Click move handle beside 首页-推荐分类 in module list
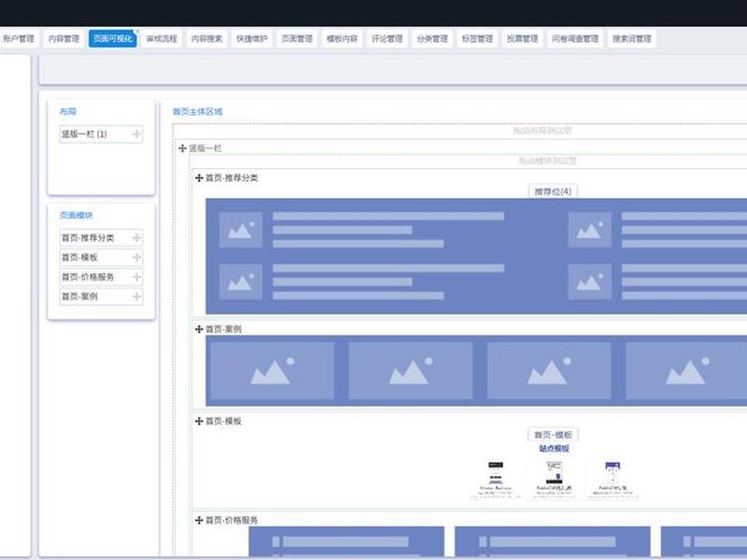The width and height of the screenshot is (747, 560). (136, 238)
